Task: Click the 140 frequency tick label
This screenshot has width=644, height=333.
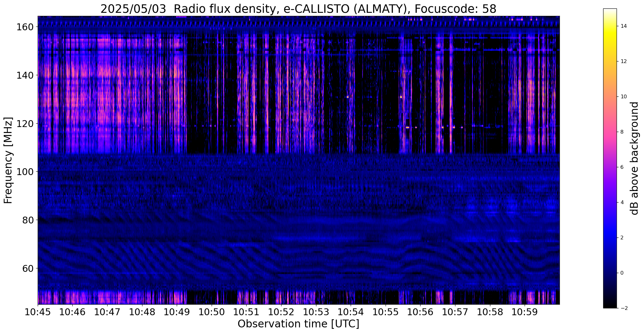Action: tap(25, 76)
